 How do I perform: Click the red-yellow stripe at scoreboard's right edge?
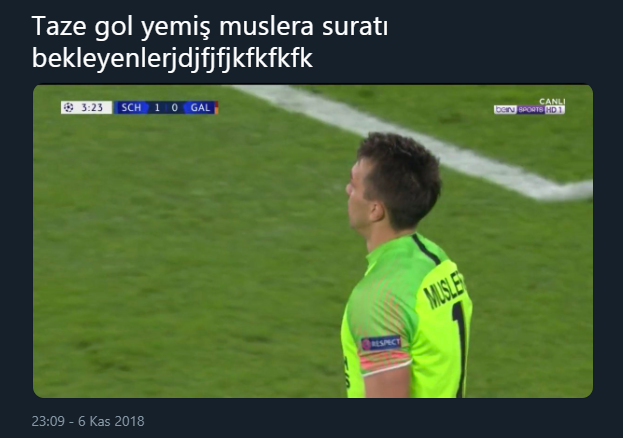coord(217,107)
